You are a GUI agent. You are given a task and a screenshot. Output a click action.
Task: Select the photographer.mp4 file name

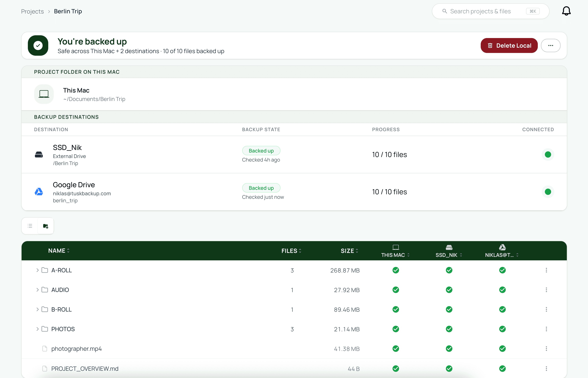pyautogui.click(x=76, y=349)
